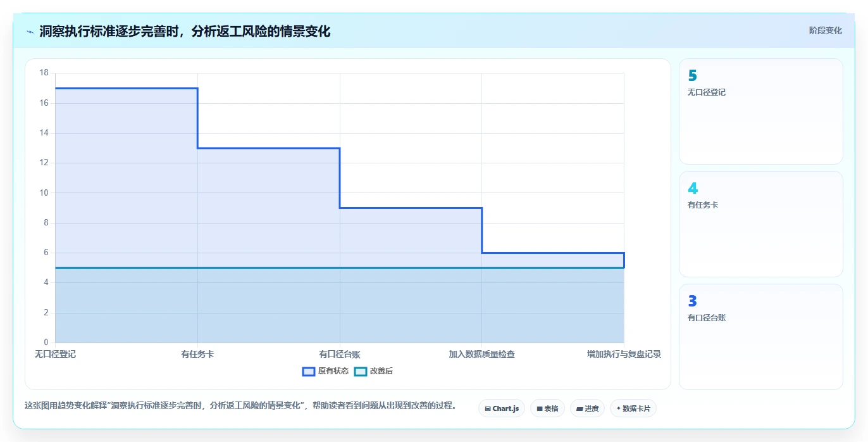Click the y-axis value 10
Image resolution: width=868 pixels, height=442 pixels.
[44, 193]
